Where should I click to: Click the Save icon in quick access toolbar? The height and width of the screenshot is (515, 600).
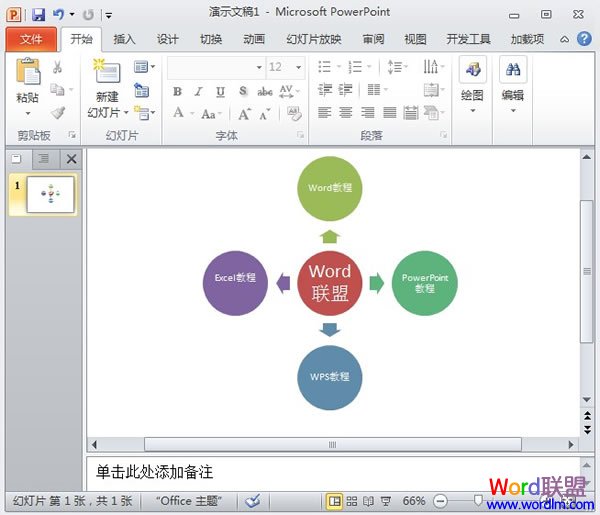[x=38, y=15]
